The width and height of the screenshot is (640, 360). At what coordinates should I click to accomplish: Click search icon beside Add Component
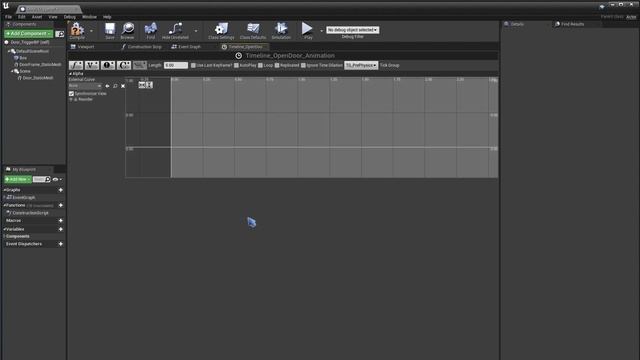[x=60, y=34]
